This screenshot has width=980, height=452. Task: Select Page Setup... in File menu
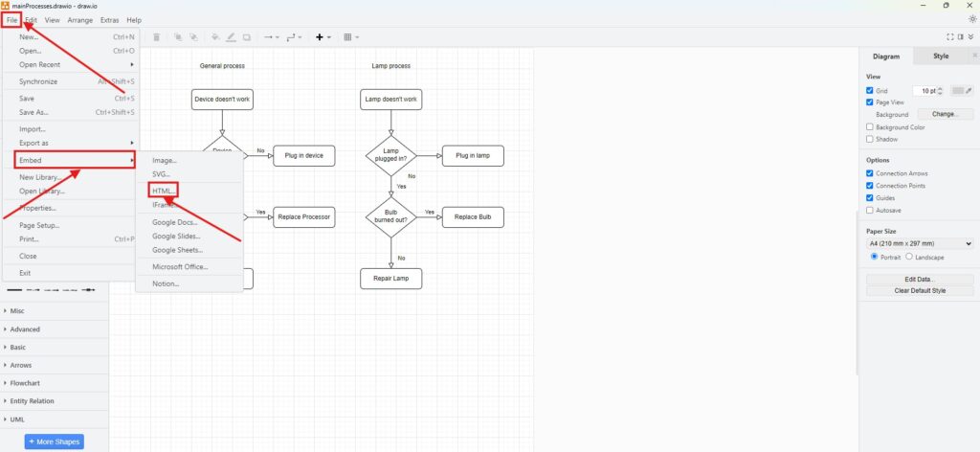point(71,225)
